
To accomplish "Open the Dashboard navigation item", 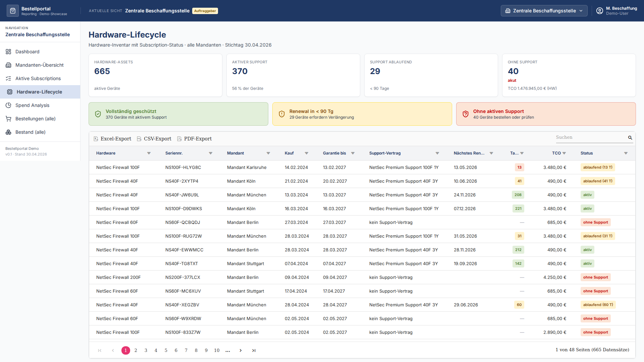I will pyautogui.click(x=40, y=52).
